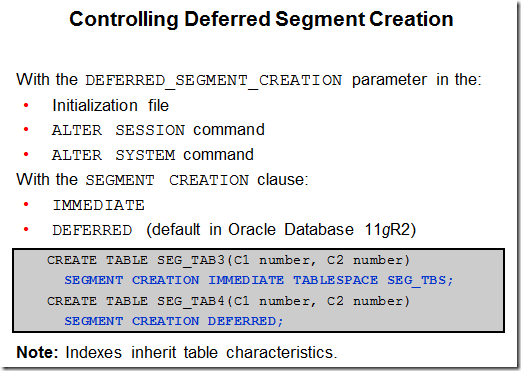Click the 'Note: Indexes inherit table characteristics.' text
Viewport: 521px width, 371px height.
177,352
